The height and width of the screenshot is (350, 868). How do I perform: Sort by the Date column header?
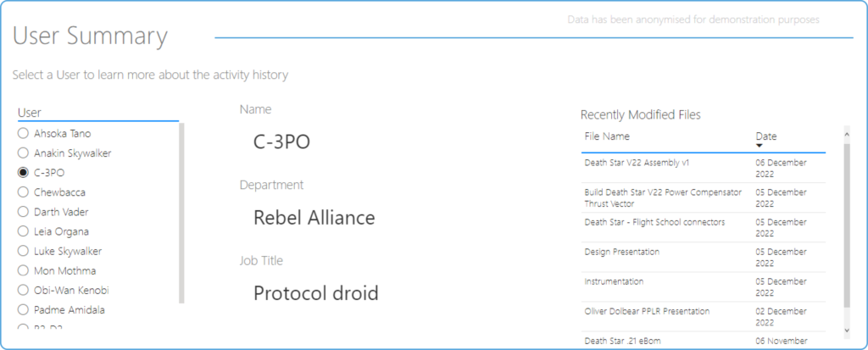tap(766, 136)
